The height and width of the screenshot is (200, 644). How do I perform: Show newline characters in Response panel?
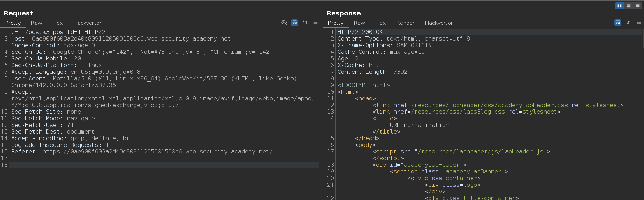(x=628, y=22)
